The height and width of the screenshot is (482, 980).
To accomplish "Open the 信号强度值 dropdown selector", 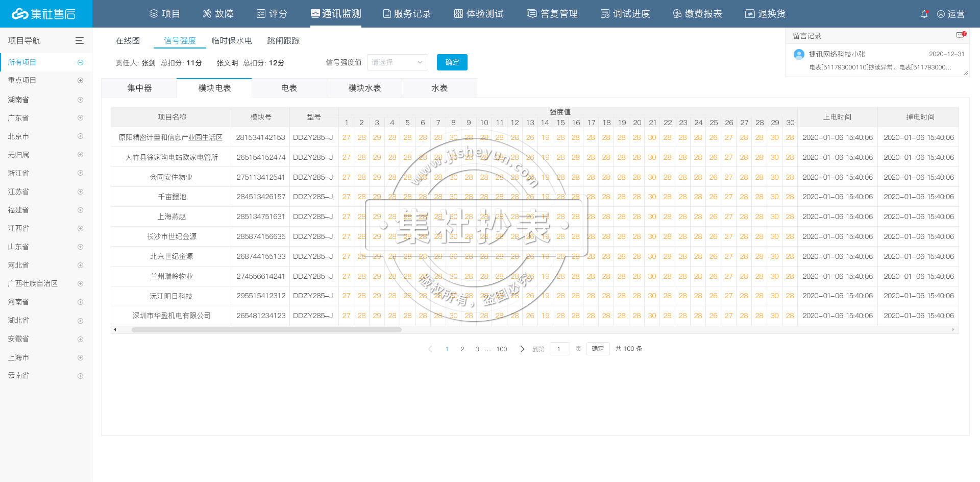I will 397,62.
